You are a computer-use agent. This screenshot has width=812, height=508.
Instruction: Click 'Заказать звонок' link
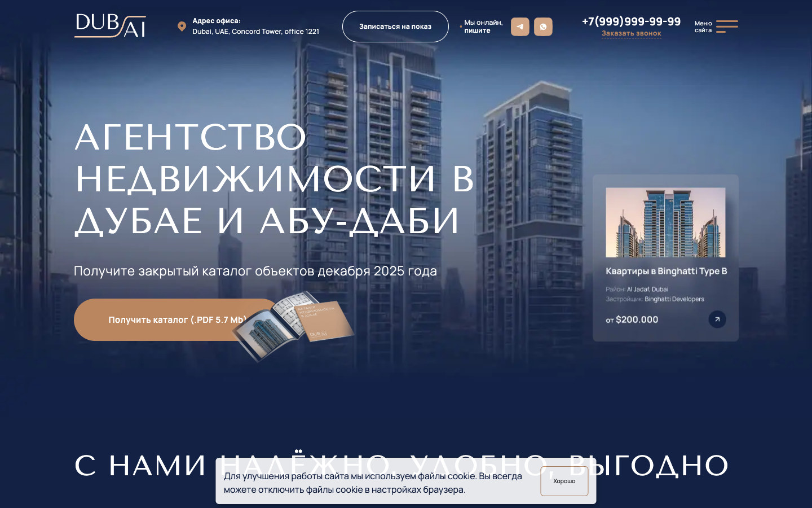(x=632, y=33)
